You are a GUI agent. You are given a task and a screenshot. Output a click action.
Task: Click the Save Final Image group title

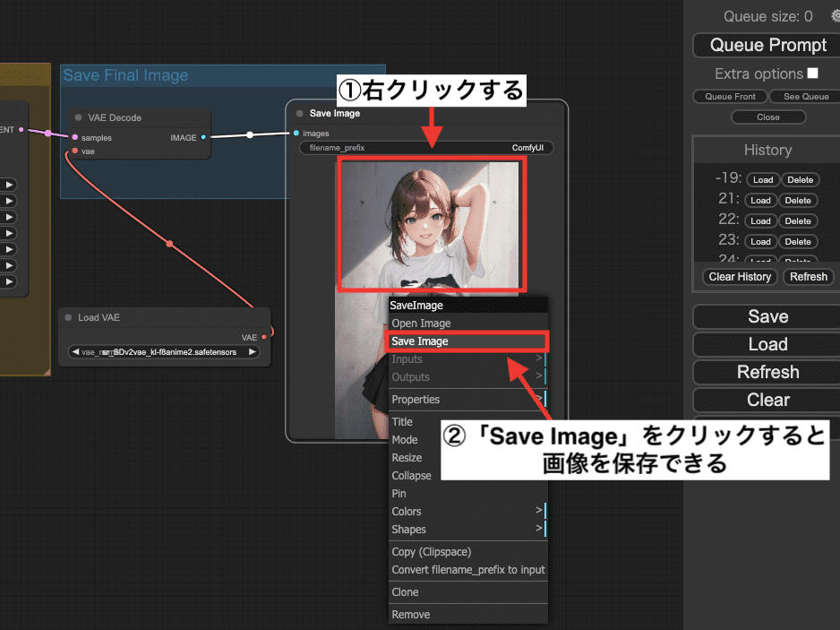click(x=125, y=75)
